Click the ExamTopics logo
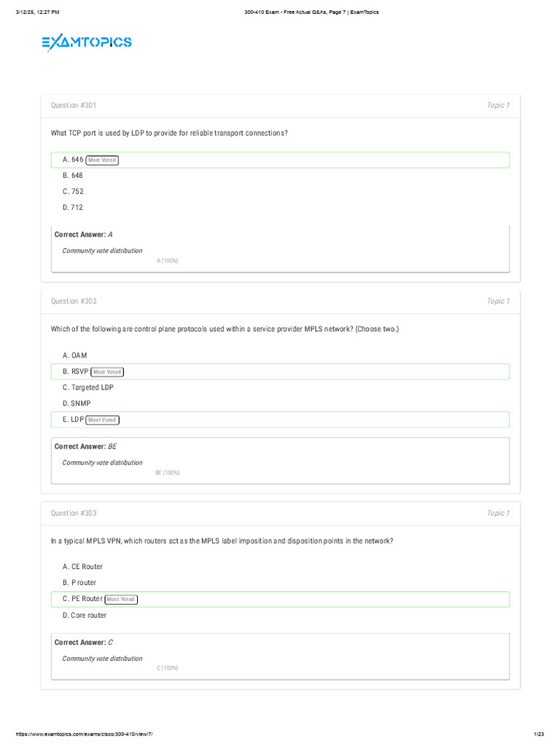560x747 pixels. [x=86, y=42]
